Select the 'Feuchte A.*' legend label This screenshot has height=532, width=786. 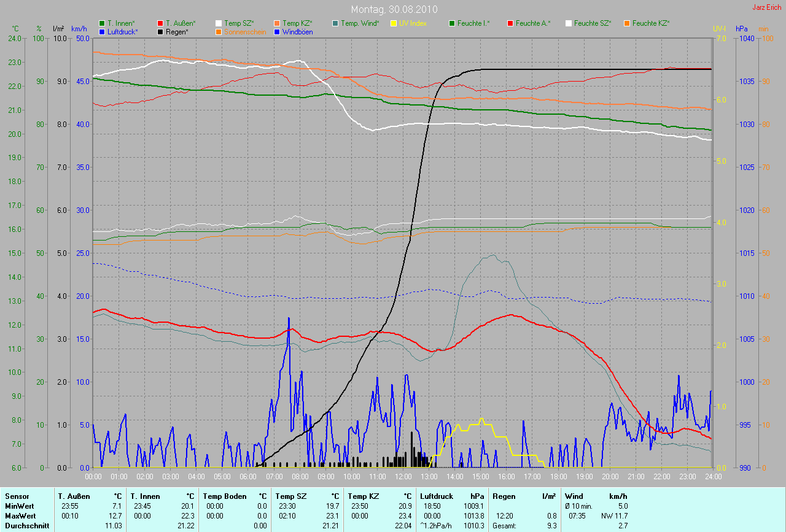533,23
